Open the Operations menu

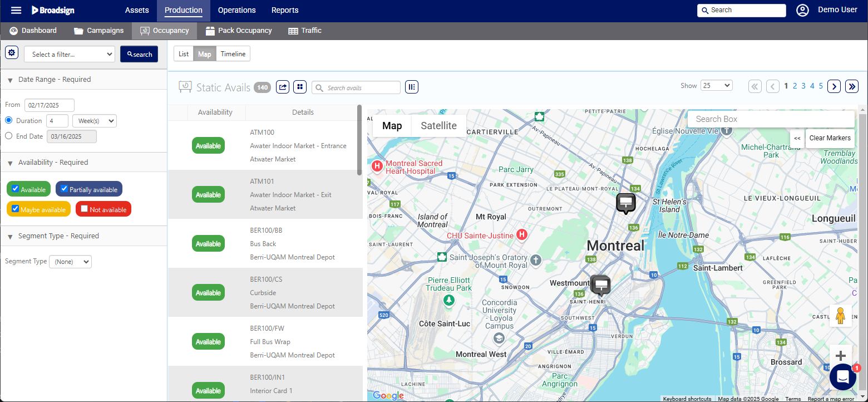(x=237, y=10)
